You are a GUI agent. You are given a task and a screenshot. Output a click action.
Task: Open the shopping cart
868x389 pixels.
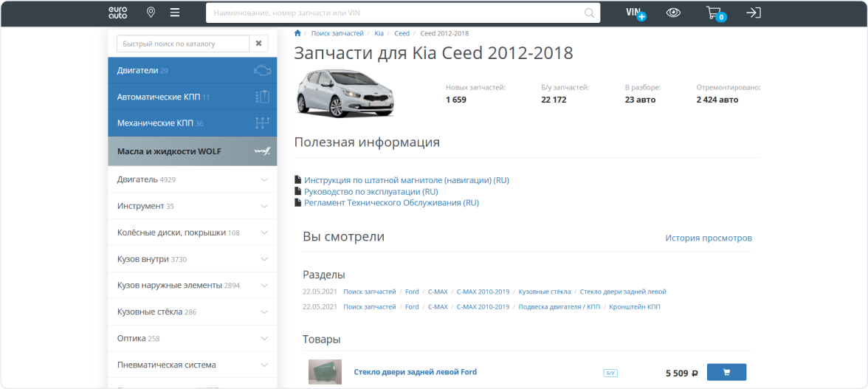coord(714,13)
